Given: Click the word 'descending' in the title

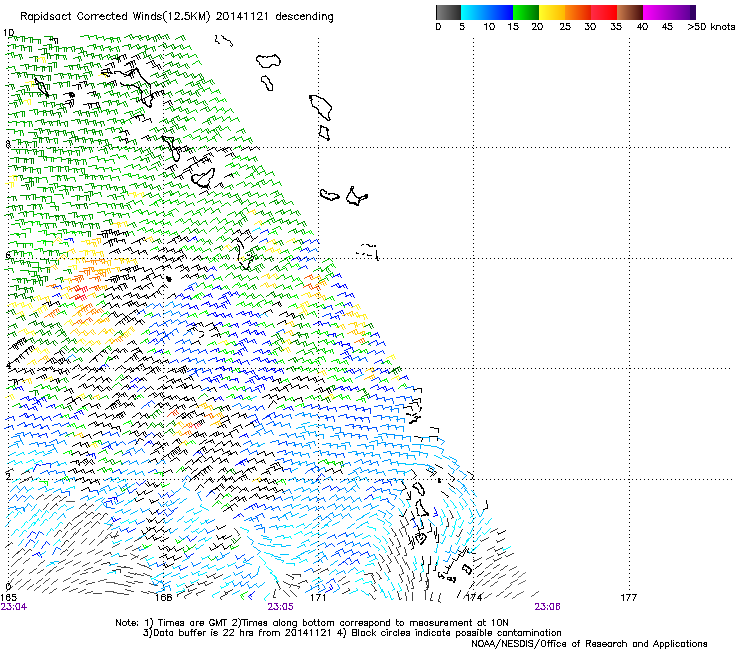Looking at the screenshot, I should (x=304, y=17).
